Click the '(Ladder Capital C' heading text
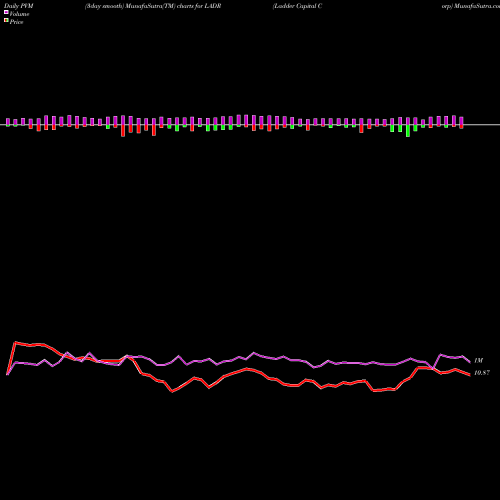The height and width of the screenshot is (500, 500). click(297, 6)
